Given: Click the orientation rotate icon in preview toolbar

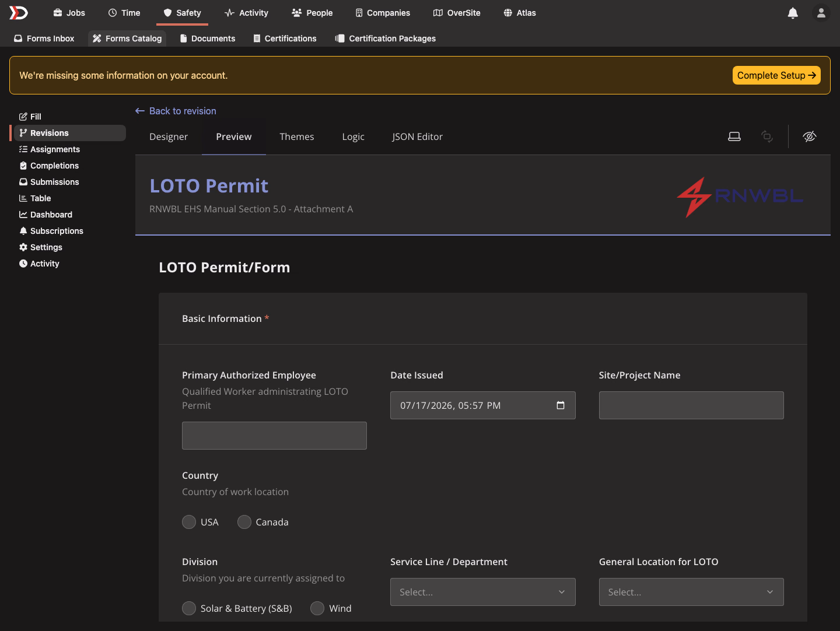Looking at the screenshot, I should (767, 136).
